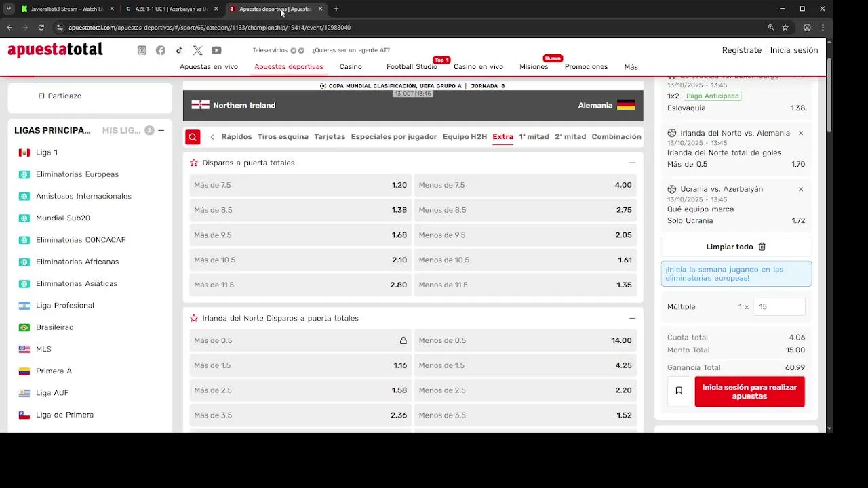
Task: Open El Partidazo in the sidebar
Action: coord(60,96)
